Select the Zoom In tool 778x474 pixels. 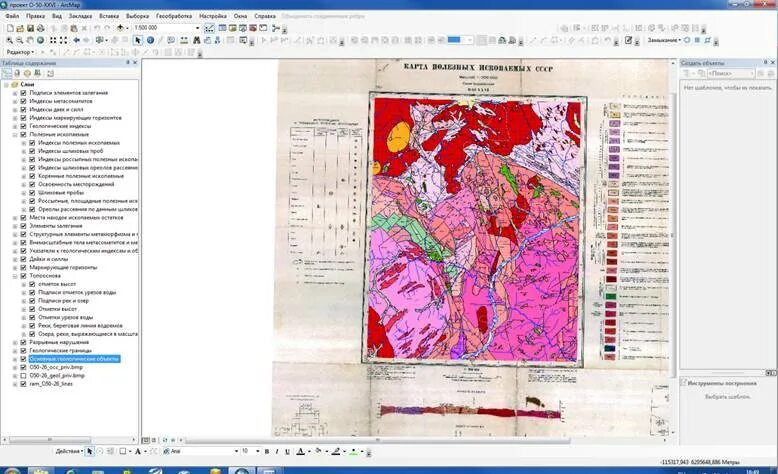click(9, 40)
